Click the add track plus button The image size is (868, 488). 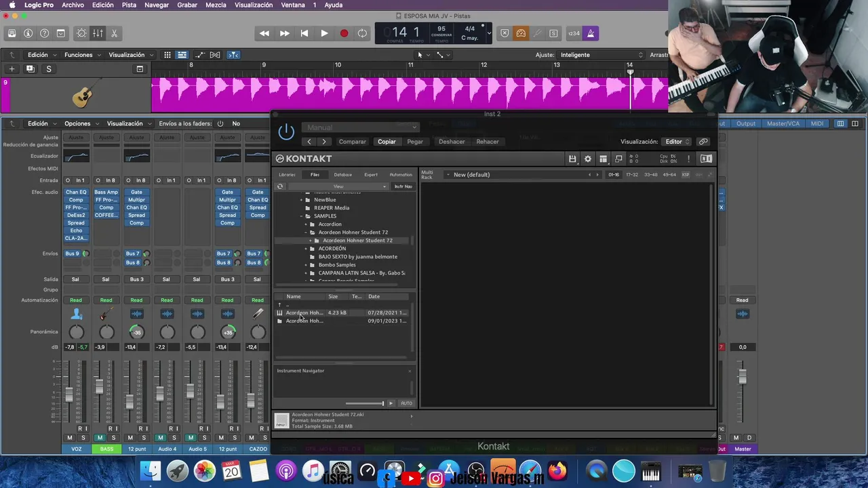[12, 68]
